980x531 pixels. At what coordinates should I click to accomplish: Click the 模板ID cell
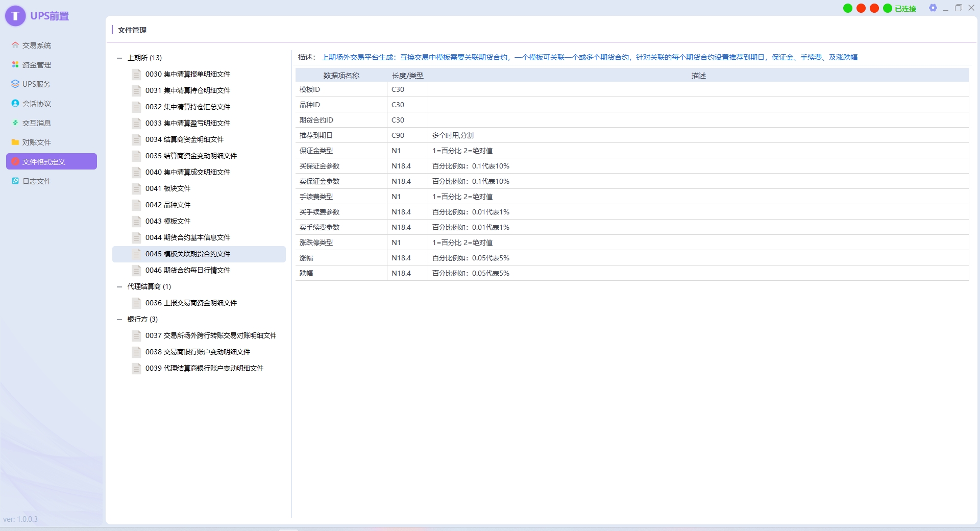coord(341,89)
